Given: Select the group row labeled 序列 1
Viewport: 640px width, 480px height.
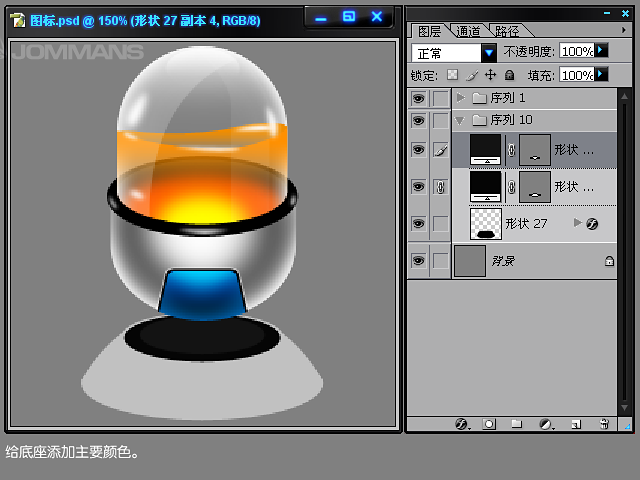Looking at the screenshot, I should tap(534, 98).
